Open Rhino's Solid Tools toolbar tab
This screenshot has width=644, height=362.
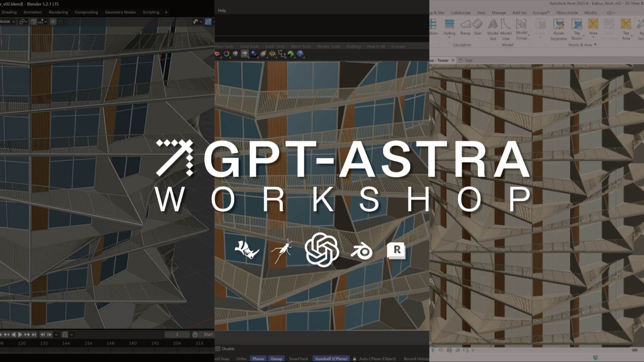point(249,46)
